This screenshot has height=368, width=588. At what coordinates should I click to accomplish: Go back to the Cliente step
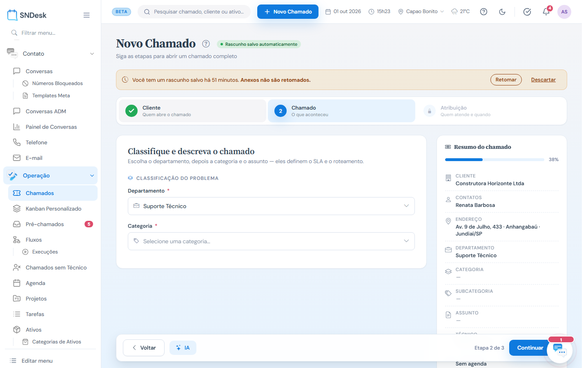pos(193,111)
